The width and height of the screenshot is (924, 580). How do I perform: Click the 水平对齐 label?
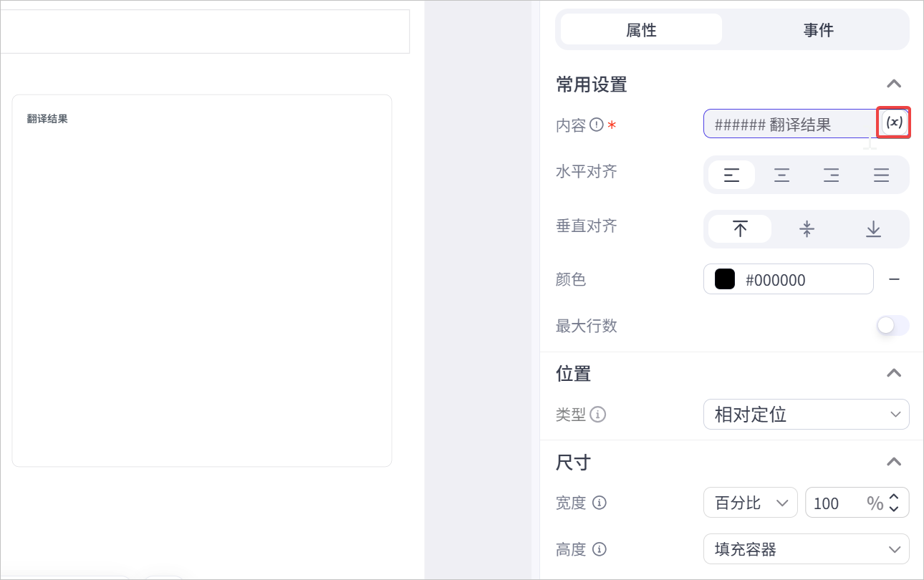586,172
